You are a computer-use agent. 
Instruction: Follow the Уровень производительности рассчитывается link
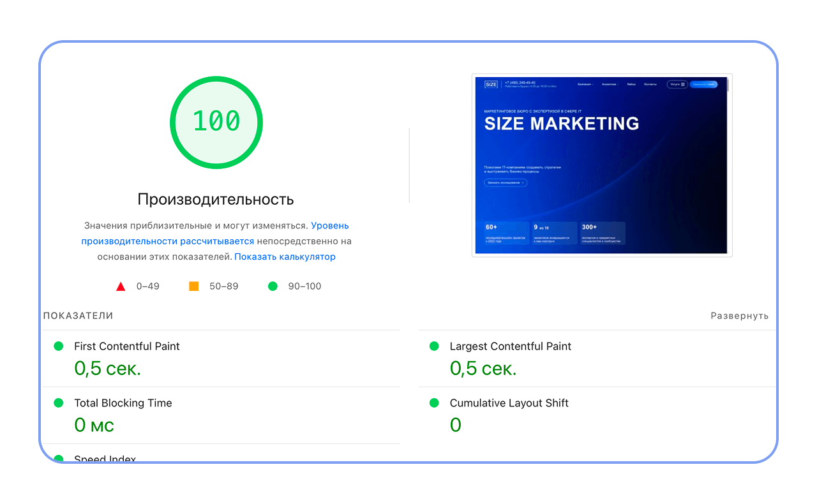point(215,233)
